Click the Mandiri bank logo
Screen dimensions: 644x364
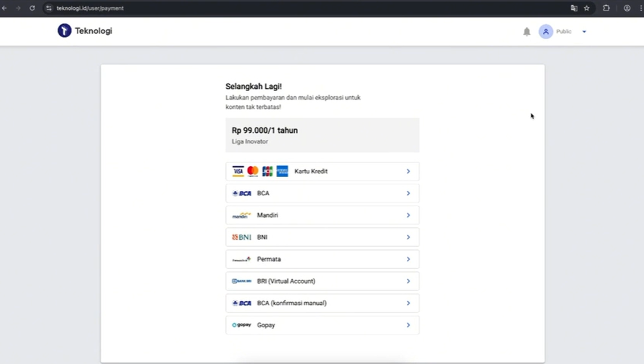click(241, 215)
